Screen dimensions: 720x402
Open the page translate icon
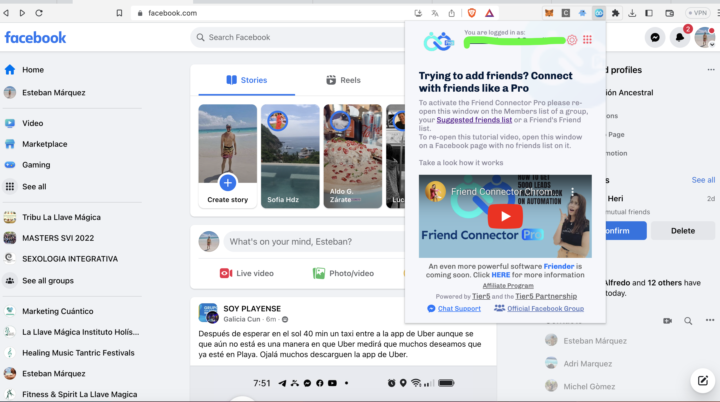coord(435,13)
